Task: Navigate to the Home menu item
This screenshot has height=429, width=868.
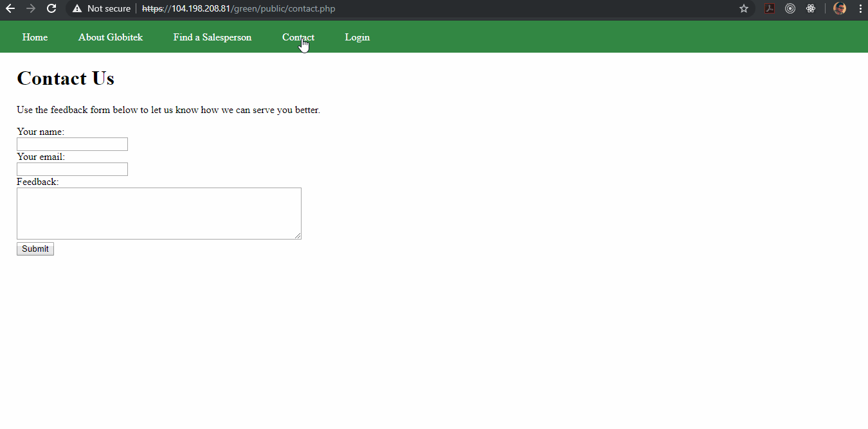Action: 35,37
